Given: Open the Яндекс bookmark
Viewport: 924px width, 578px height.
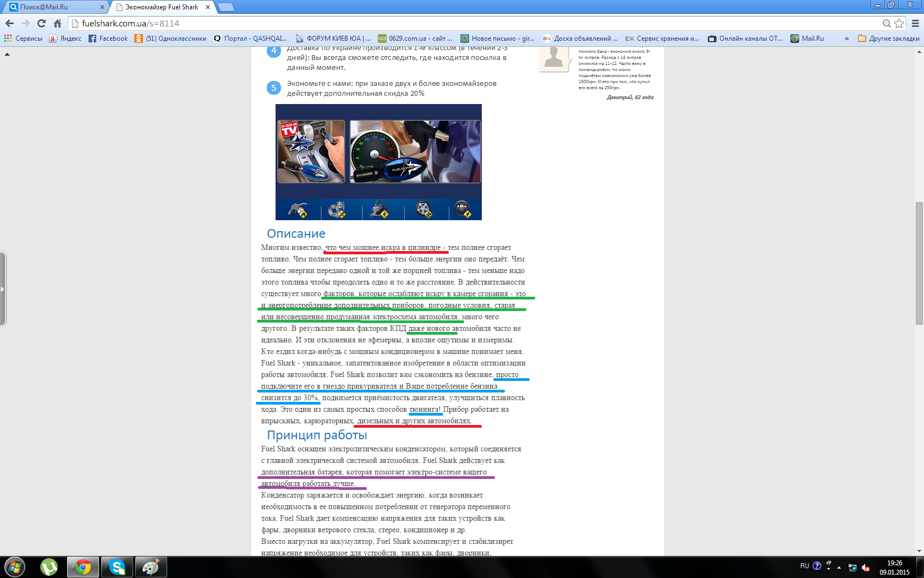Looking at the screenshot, I should (x=65, y=39).
